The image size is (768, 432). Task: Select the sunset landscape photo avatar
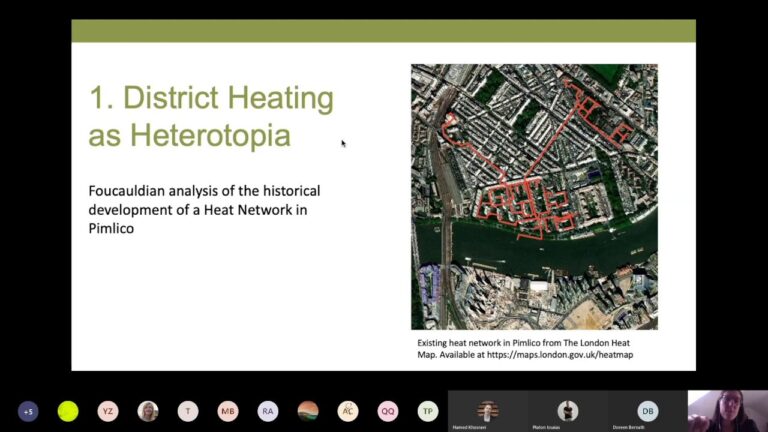(x=308, y=411)
